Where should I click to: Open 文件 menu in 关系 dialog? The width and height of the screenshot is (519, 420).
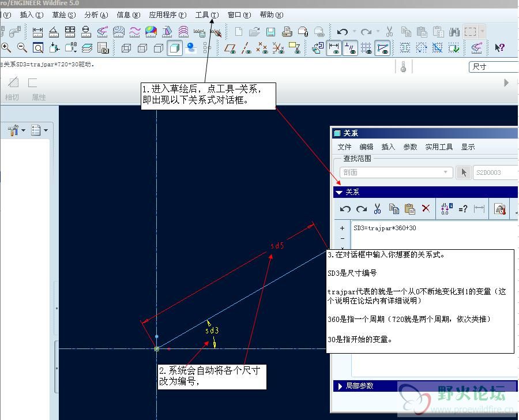click(x=344, y=147)
